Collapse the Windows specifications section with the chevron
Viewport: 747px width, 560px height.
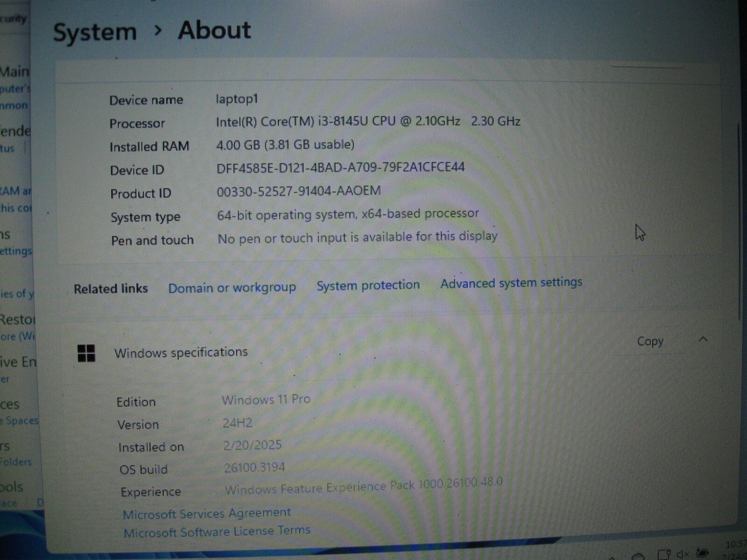click(x=704, y=339)
